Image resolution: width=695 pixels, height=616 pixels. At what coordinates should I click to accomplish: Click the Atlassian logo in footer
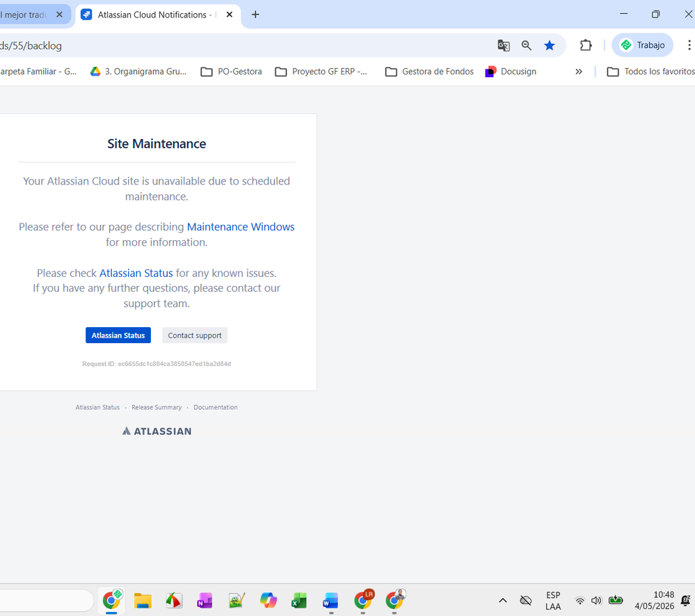(157, 431)
